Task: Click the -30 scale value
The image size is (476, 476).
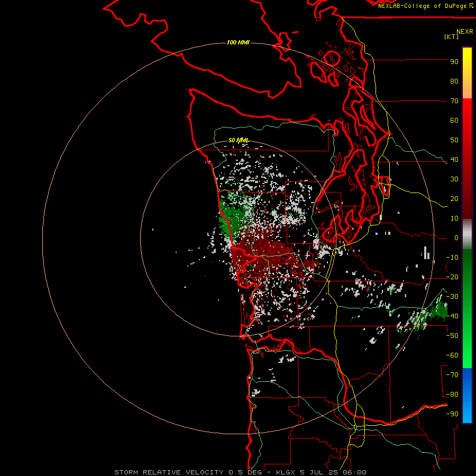Action: [452, 297]
